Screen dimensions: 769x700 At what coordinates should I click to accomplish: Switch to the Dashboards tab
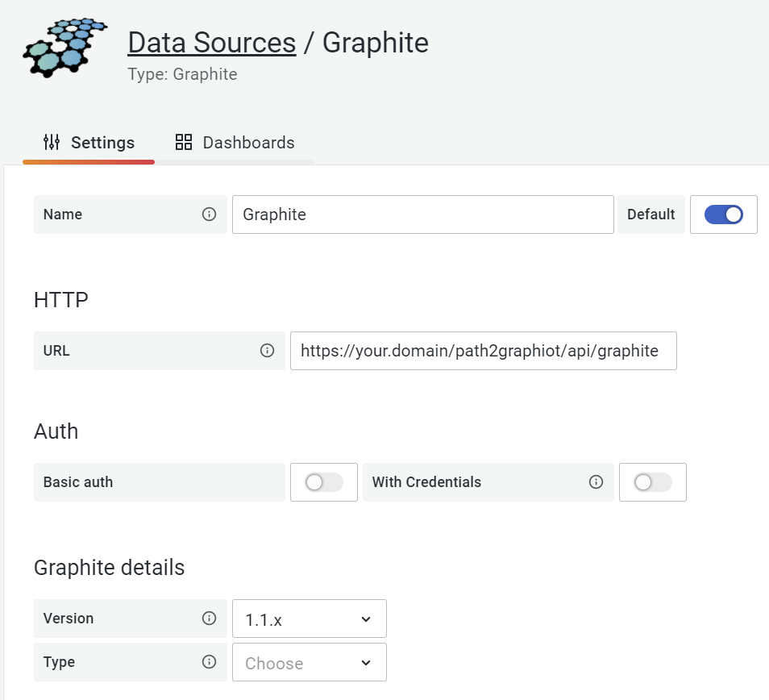(235, 143)
